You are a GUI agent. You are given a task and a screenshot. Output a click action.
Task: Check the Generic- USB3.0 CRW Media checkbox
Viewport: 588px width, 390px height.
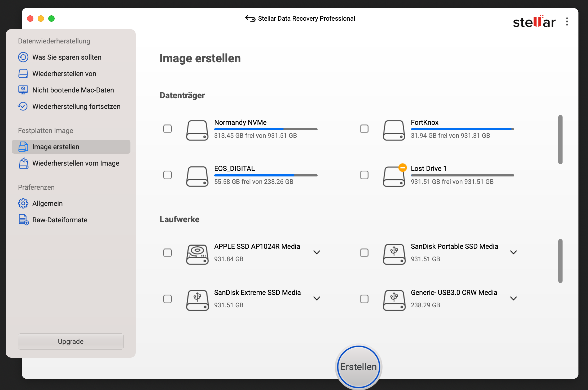point(364,299)
